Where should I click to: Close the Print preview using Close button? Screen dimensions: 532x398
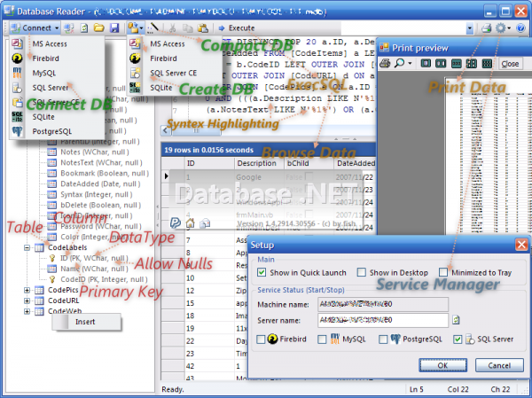[510, 64]
